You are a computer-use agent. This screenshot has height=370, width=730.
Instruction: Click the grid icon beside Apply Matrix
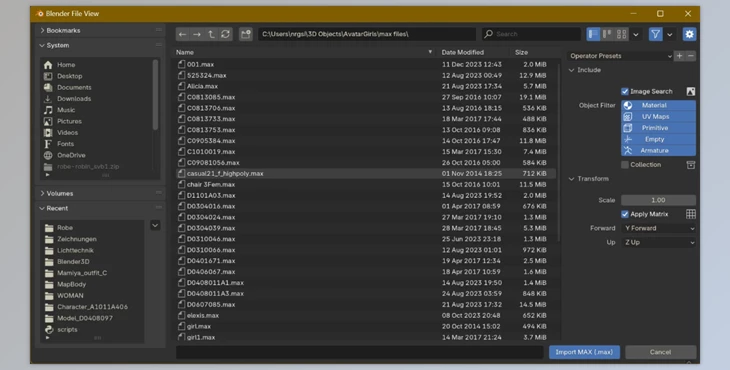click(691, 214)
